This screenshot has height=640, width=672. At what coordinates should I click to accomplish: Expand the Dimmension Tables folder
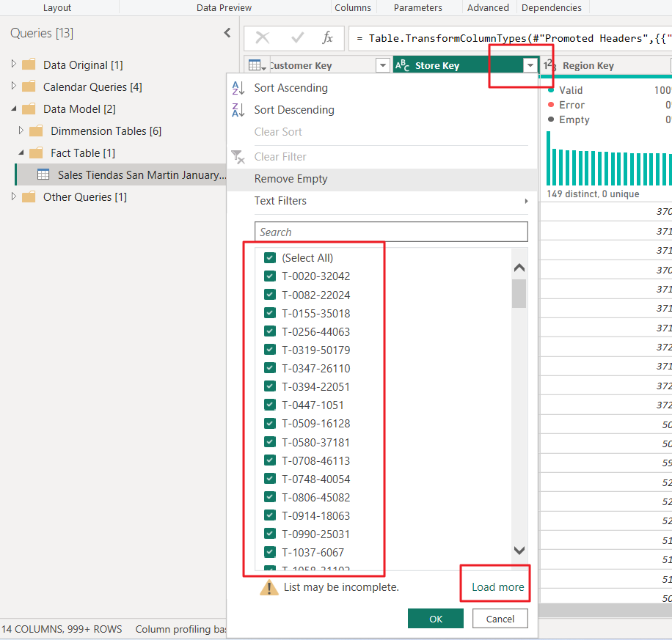tap(21, 130)
